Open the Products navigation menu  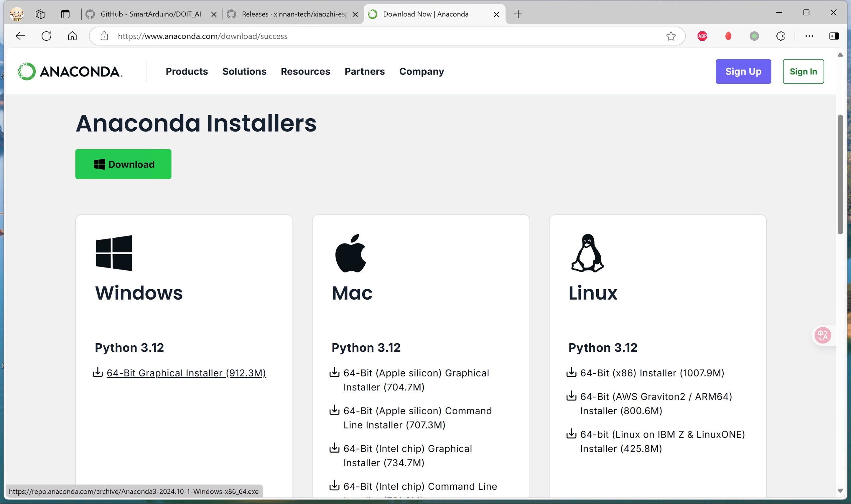(x=187, y=71)
